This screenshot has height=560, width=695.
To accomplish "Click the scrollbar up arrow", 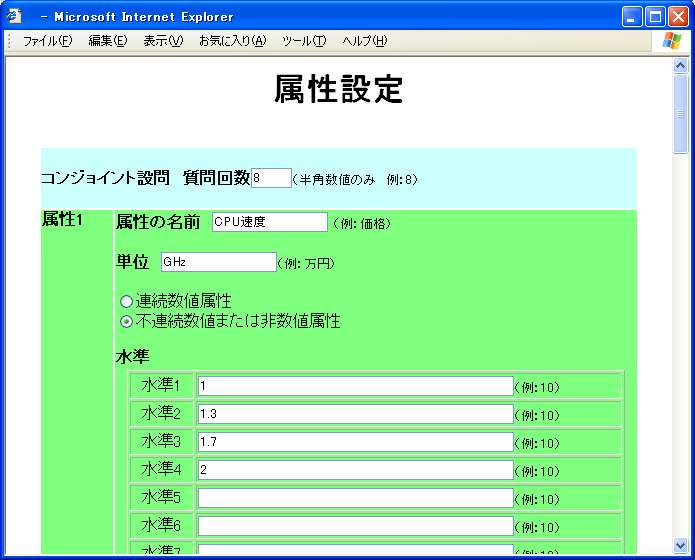I will 681,66.
